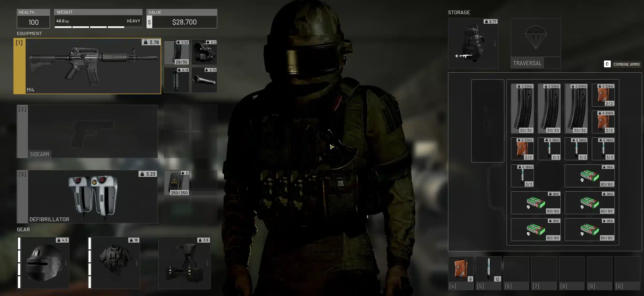The image size is (644, 296).
Task: Click the Health value 100
Action: click(x=33, y=22)
